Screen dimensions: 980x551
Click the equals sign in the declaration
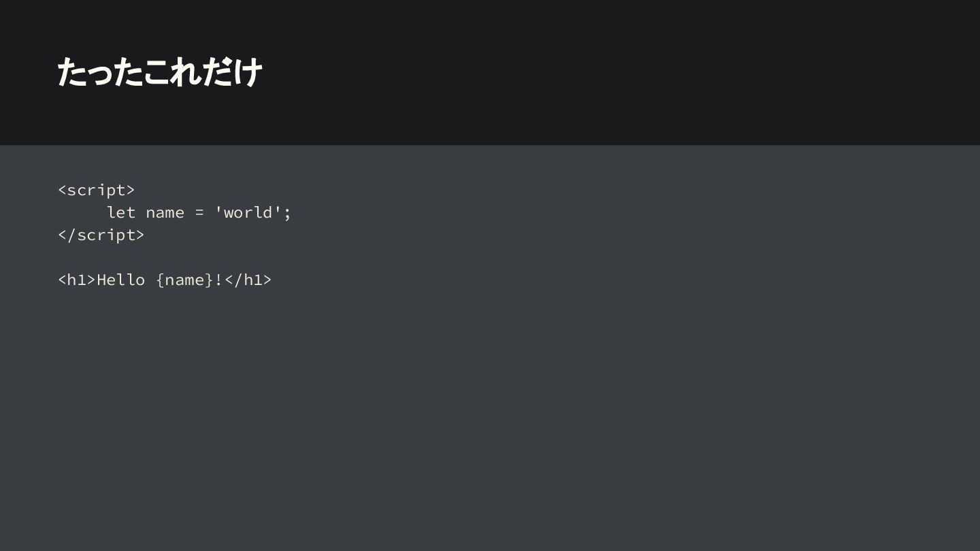[x=199, y=213]
